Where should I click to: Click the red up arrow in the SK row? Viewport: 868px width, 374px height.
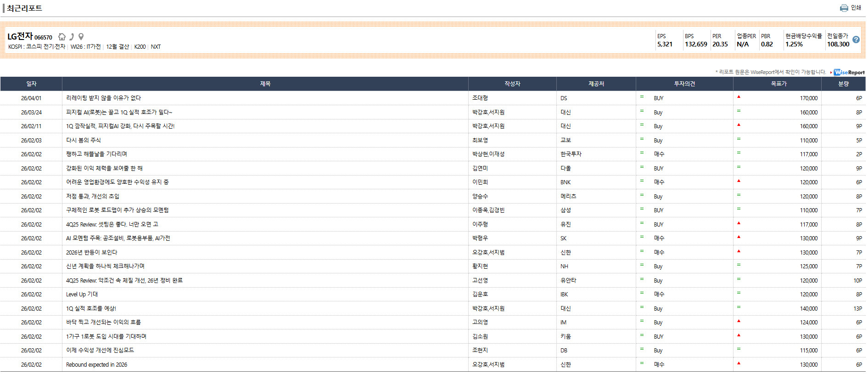click(x=739, y=237)
